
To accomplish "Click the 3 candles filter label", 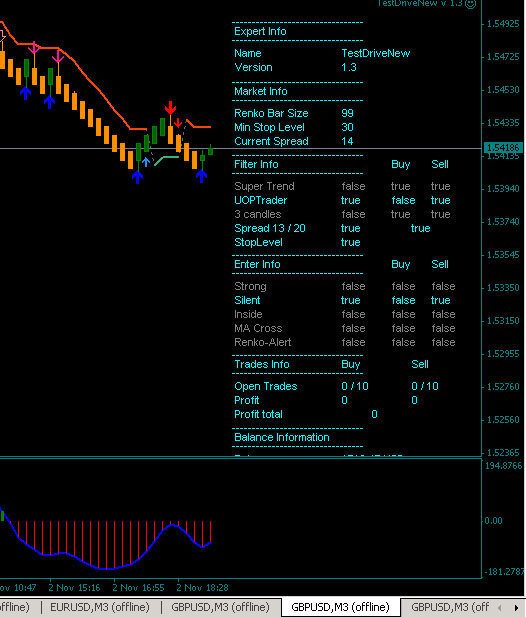I will (258, 214).
